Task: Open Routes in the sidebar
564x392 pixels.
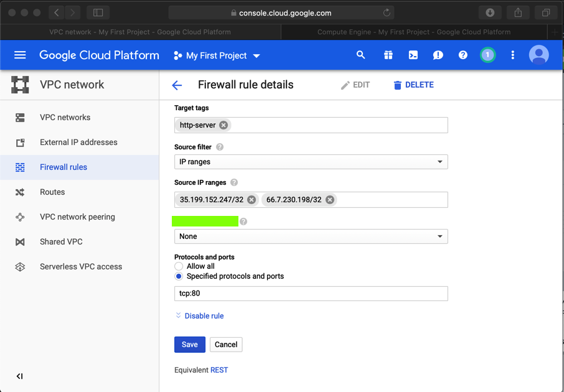Action: [52, 192]
